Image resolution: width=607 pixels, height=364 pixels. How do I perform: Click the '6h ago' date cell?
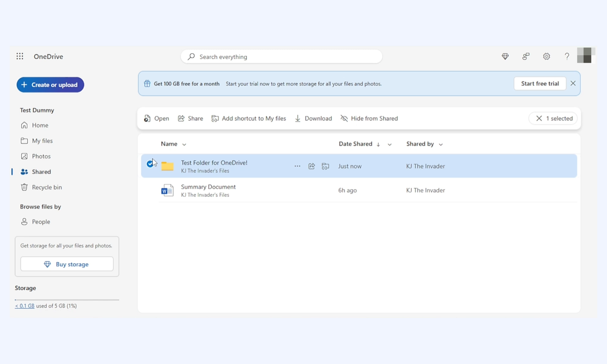point(348,190)
